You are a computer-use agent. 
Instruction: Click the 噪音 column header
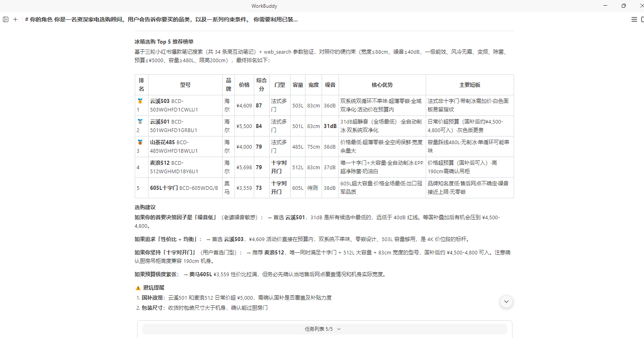click(x=330, y=85)
